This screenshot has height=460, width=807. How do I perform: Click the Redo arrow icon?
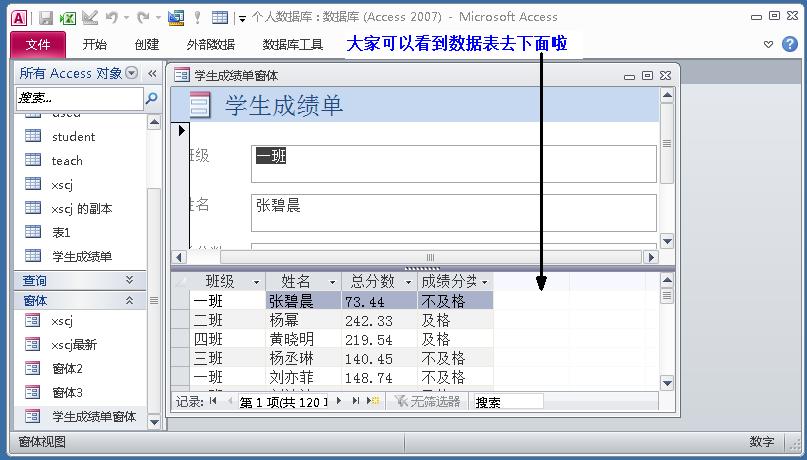(143, 18)
